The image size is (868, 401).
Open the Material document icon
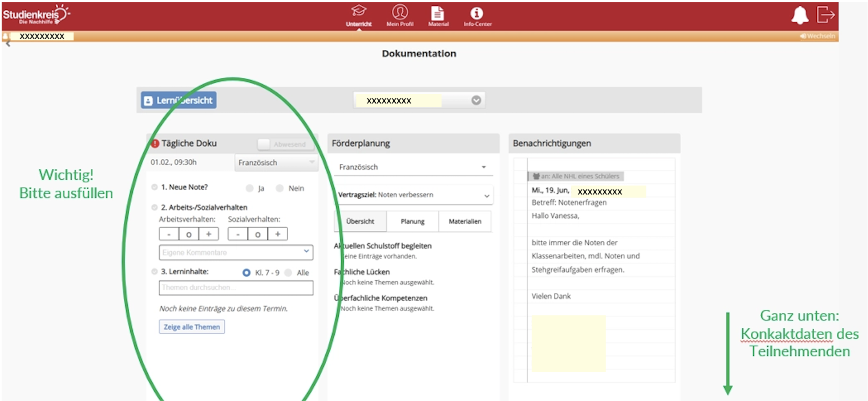[438, 12]
